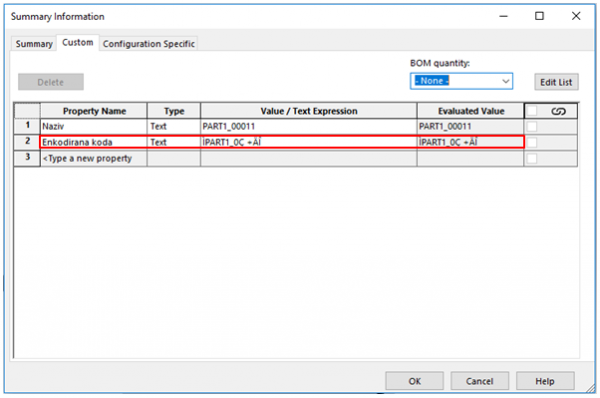Select the Custom tab
Image resolution: width=600 pixels, height=398 pixels.
point(78,42)
